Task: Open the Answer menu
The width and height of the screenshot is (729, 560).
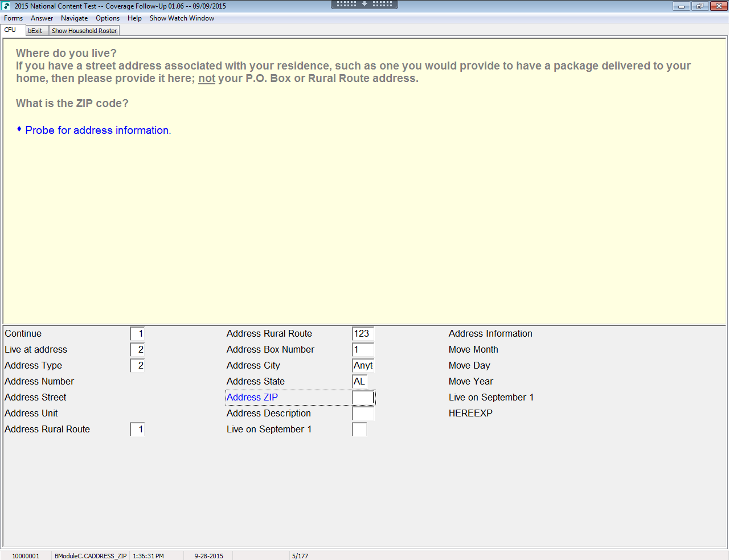Action: 42,18
